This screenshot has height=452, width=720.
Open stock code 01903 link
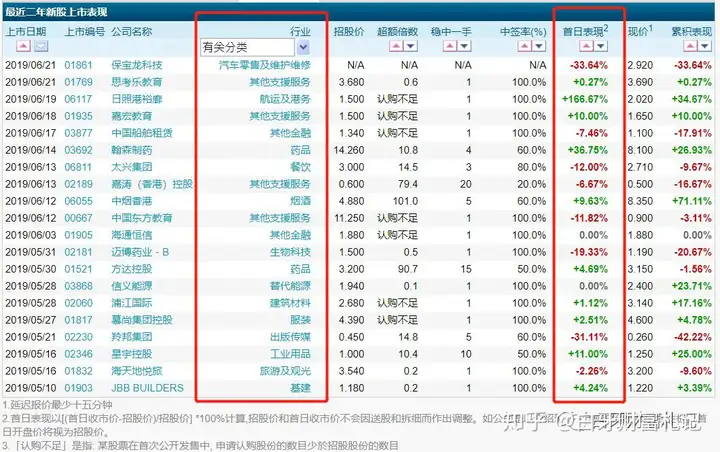79,388
